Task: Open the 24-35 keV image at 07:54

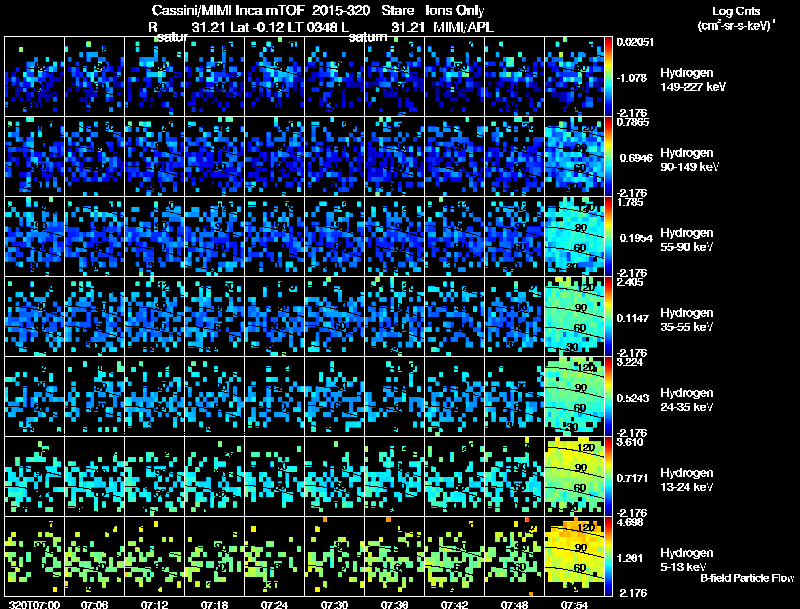Action: (x=574, y=397)
